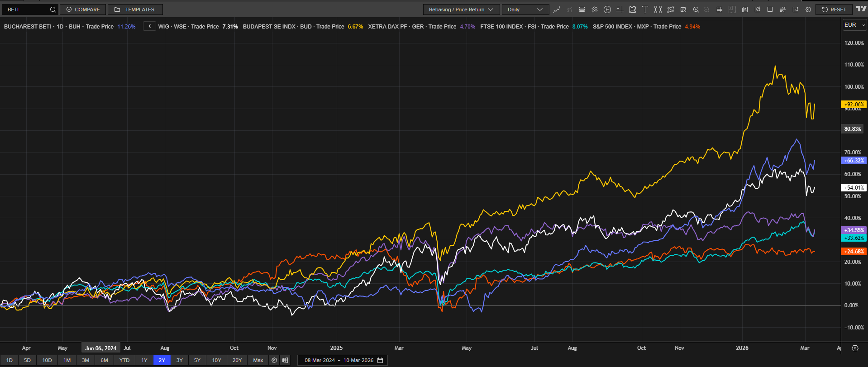Switch range to YTD

tap(124, 360)
